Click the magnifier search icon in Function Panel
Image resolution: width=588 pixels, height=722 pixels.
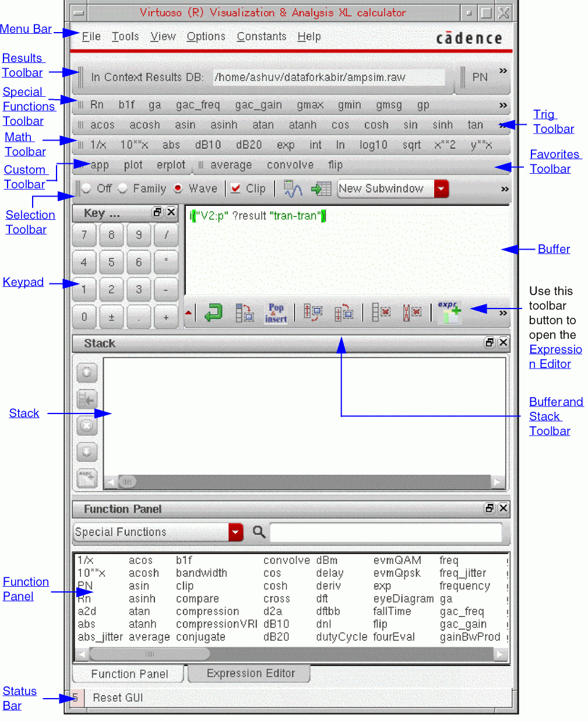(259, 531)
